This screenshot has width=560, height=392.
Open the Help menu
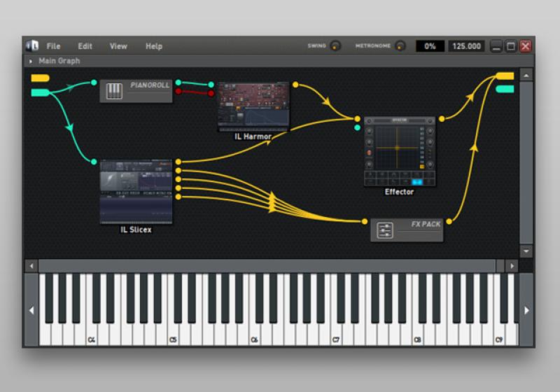(154, 46)
